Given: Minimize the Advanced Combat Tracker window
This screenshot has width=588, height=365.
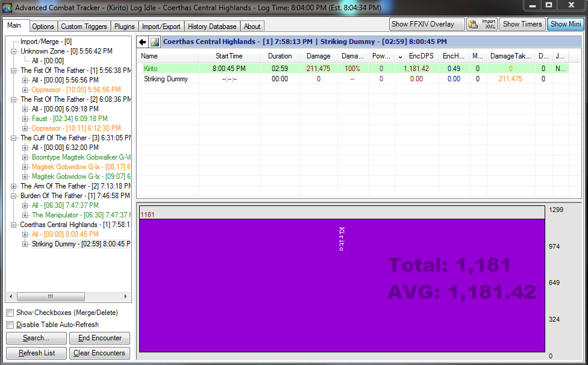Looking at the screenshot, I should [533, 5].
